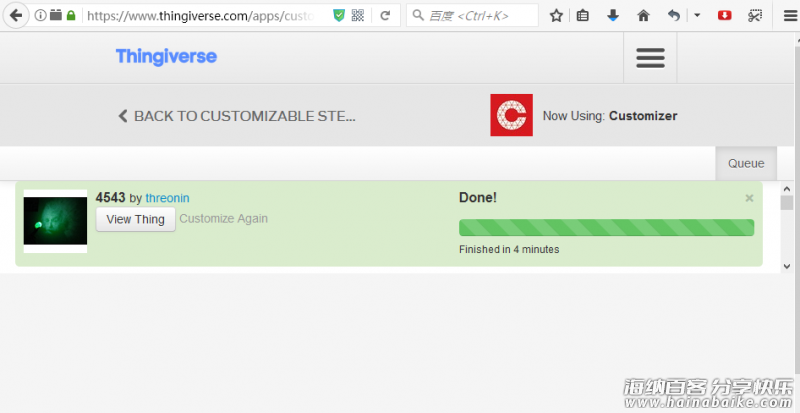
Task: Bookmark this page with the star
Action: (556, 16)
